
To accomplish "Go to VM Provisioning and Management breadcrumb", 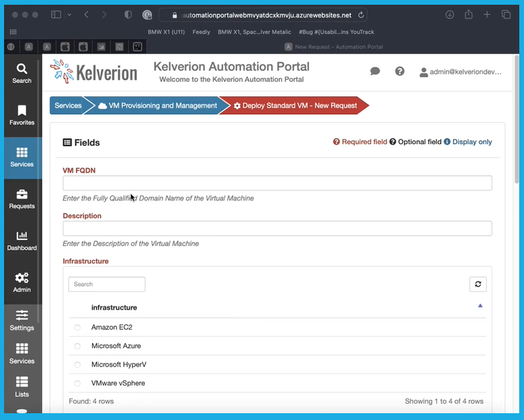I will [x=157, y=106].
